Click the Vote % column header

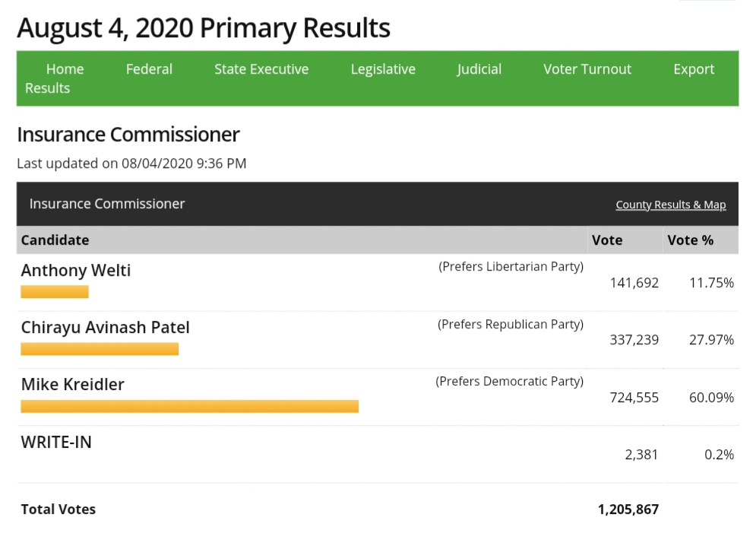[690, 240]
